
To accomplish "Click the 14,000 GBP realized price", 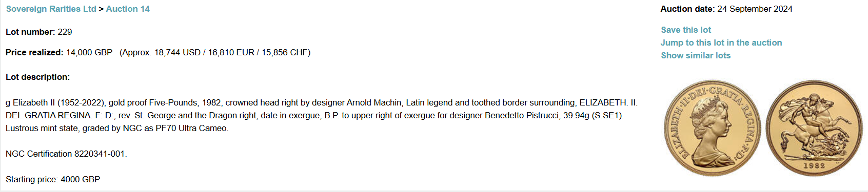I will click(89, 52).
